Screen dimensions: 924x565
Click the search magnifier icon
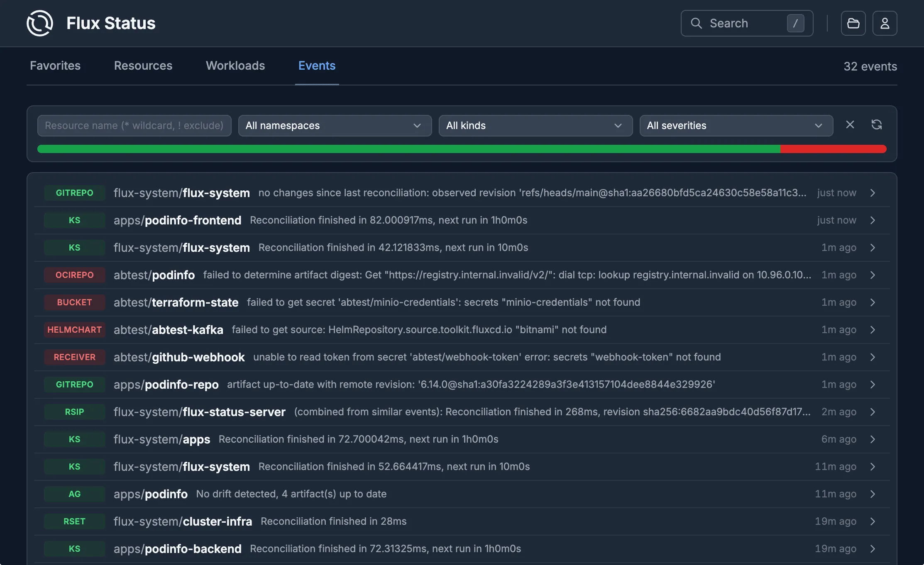(696, 23)
